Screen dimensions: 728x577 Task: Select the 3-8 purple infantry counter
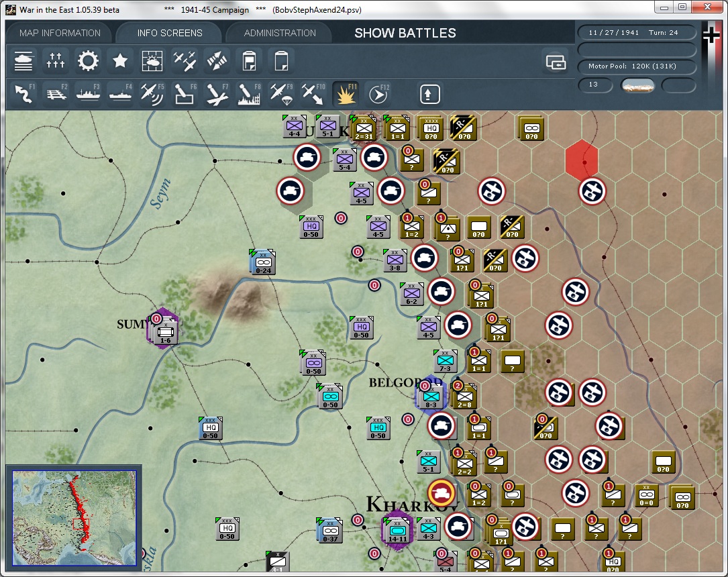pos(395,260)
